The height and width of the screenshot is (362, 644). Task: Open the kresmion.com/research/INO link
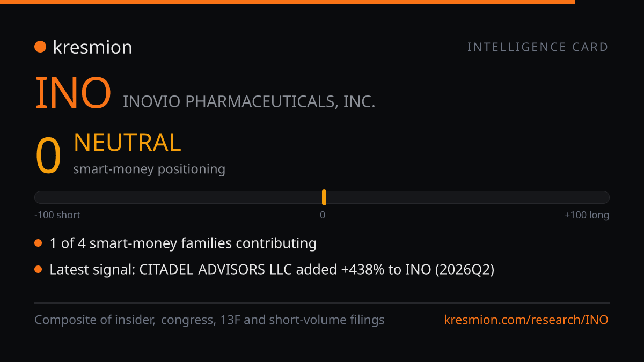point(526,320)
